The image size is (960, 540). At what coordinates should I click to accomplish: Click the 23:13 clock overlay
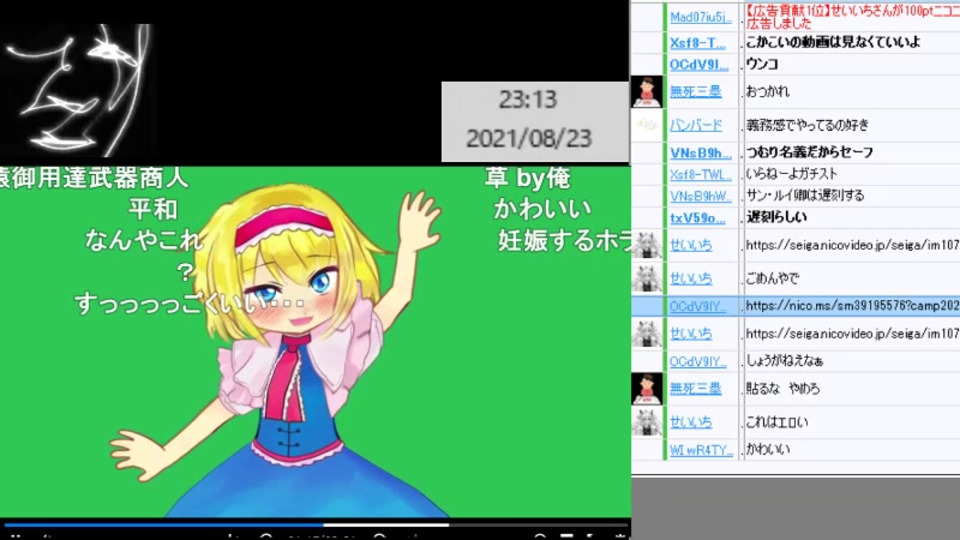click(x=528, y=99)
